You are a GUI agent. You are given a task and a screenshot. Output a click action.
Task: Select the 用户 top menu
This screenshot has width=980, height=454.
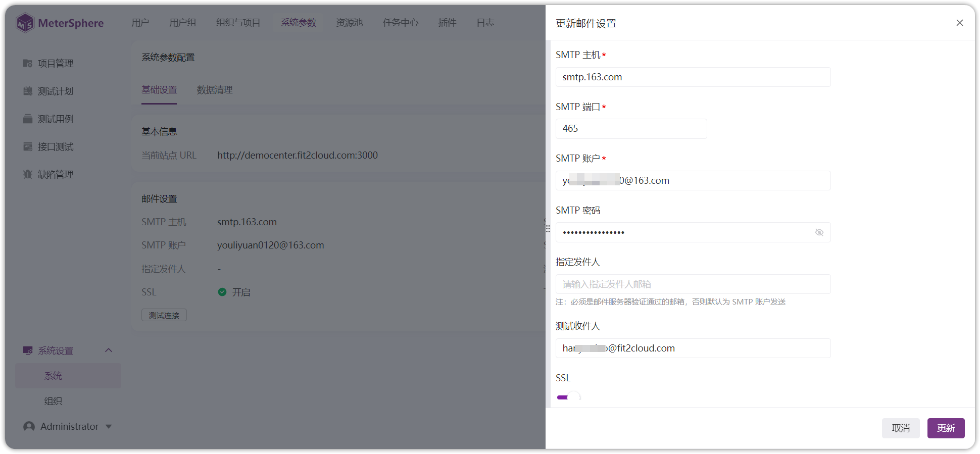[x=140, y=23]
